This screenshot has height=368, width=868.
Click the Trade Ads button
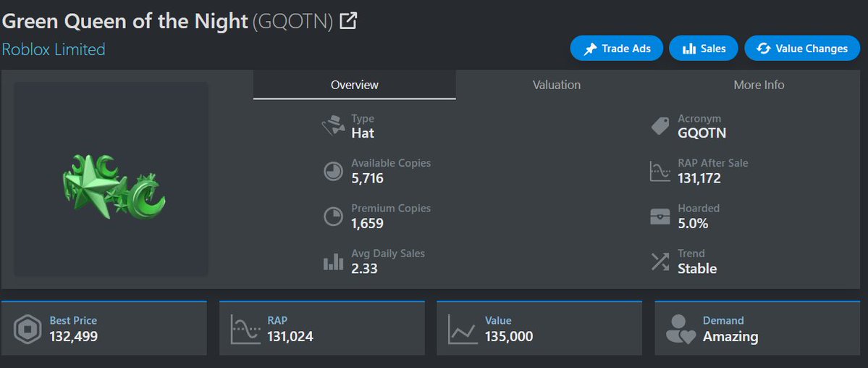coord(616,49)
